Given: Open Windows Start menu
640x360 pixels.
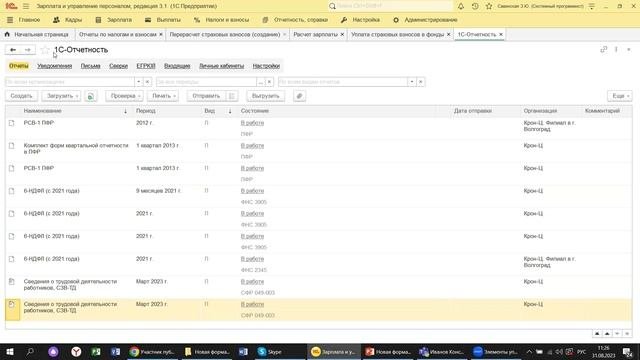Looking at the screenshot, I should click(x=10, y=351).
